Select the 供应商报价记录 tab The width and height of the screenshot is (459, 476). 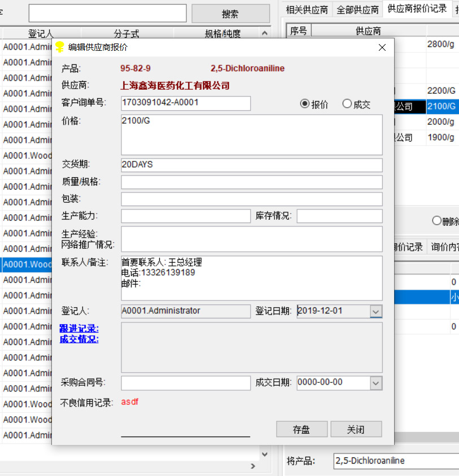pos(417,8)
